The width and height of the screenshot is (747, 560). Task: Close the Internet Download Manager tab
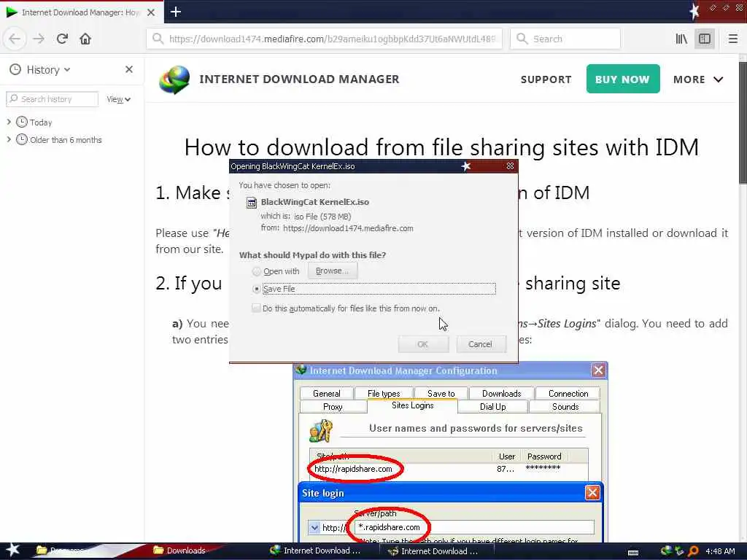tap(151, 12)
